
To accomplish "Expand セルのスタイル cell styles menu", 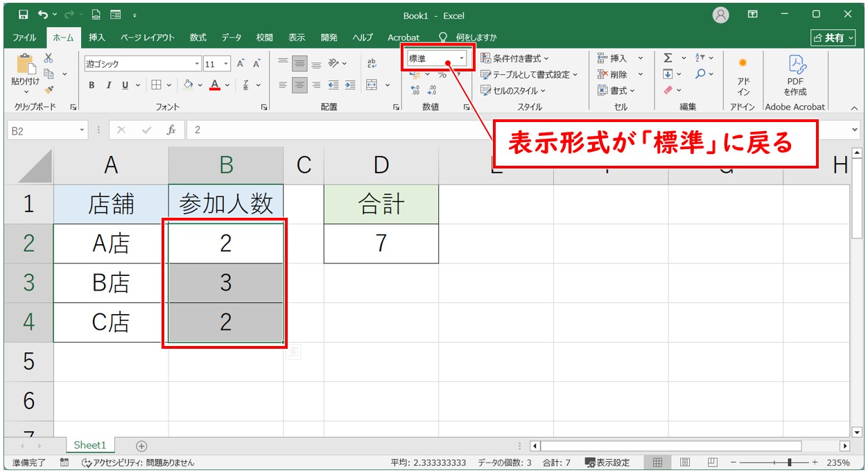I will (513, 90).
